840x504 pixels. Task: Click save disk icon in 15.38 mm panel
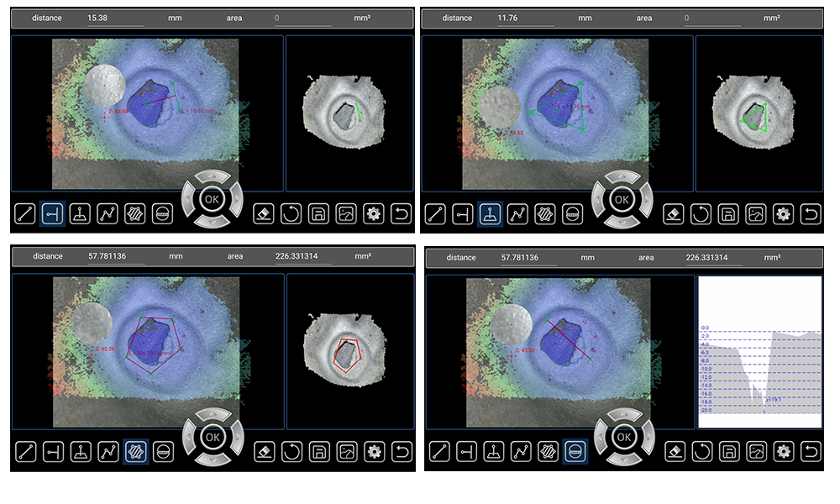coord(318,214)
